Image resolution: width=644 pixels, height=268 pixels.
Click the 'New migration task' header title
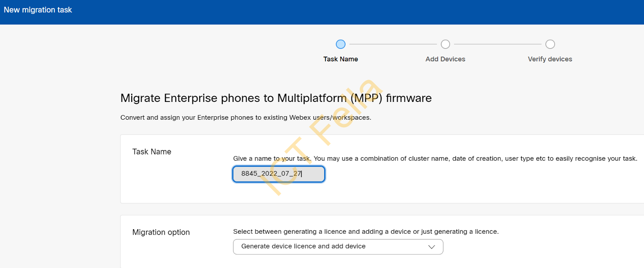coord(37,9)
